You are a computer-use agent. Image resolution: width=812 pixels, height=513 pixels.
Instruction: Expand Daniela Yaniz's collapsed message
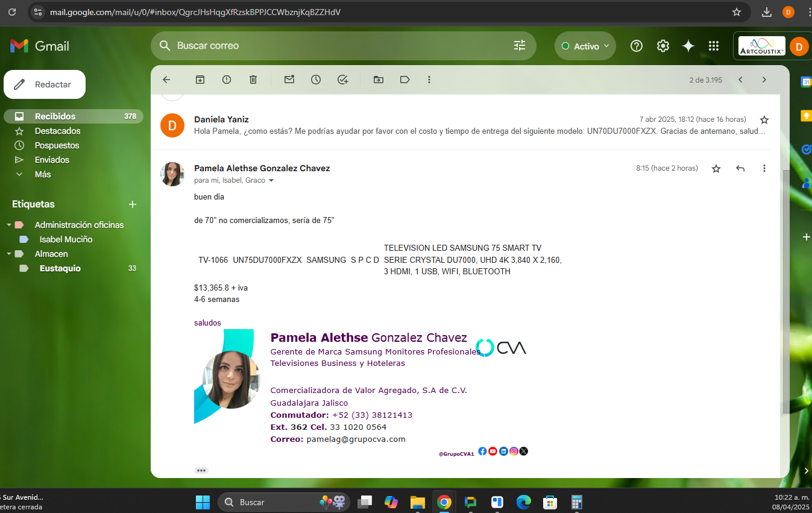pyautogui.click(x=464, y=125)
